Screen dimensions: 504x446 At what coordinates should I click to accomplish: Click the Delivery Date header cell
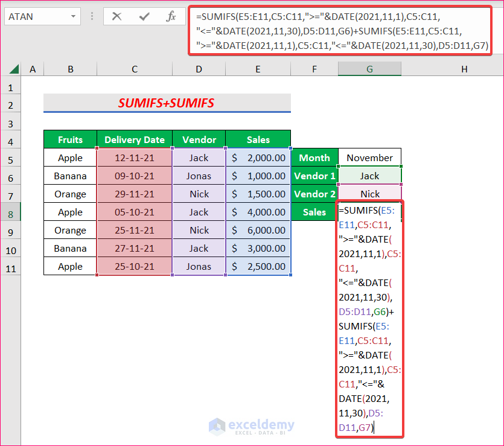point(135,139)
